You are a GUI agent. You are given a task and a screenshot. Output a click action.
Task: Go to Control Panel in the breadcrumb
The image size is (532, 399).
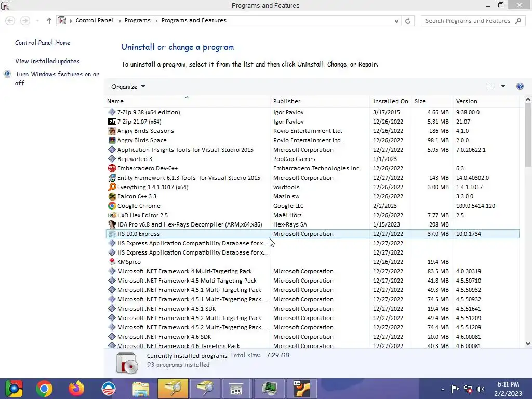pyautogui.click(x=95, y=20)
